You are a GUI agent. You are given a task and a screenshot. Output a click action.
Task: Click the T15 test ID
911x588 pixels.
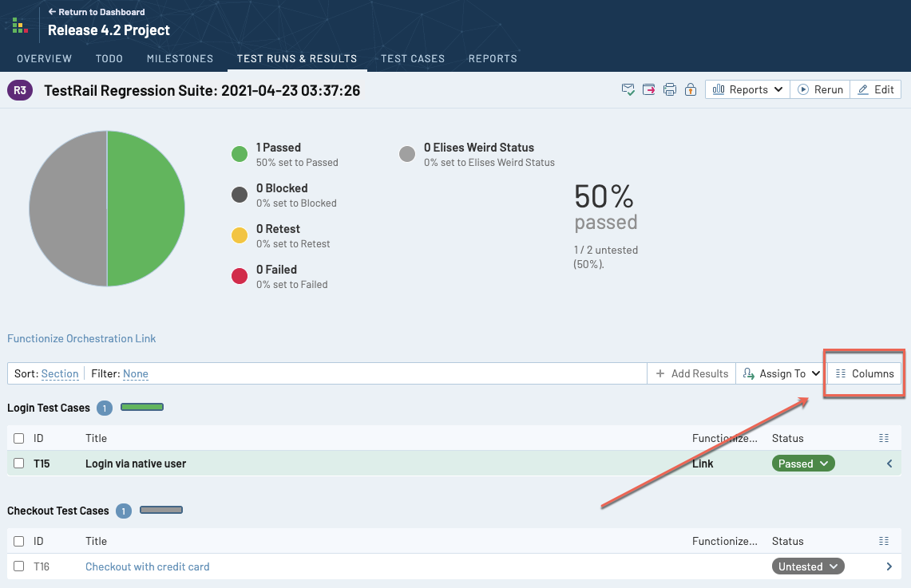pos(42,464)
